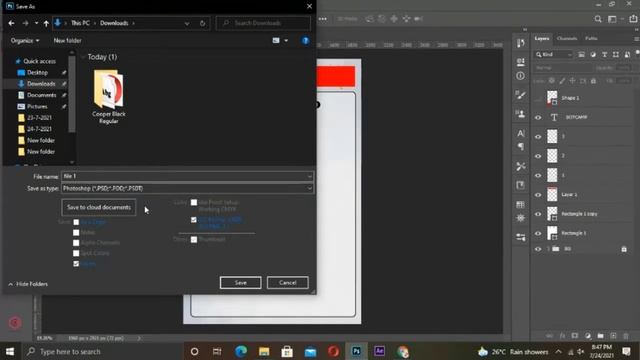The height and width of the screenshot is (360, 640).
Task: Check the As a Copy checkbox
Action: point(76,222)
